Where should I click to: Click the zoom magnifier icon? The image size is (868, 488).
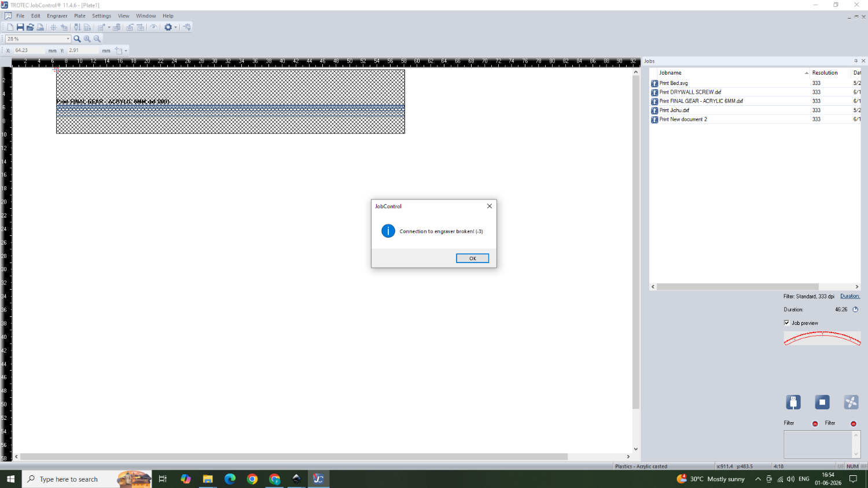coord(77,39)
